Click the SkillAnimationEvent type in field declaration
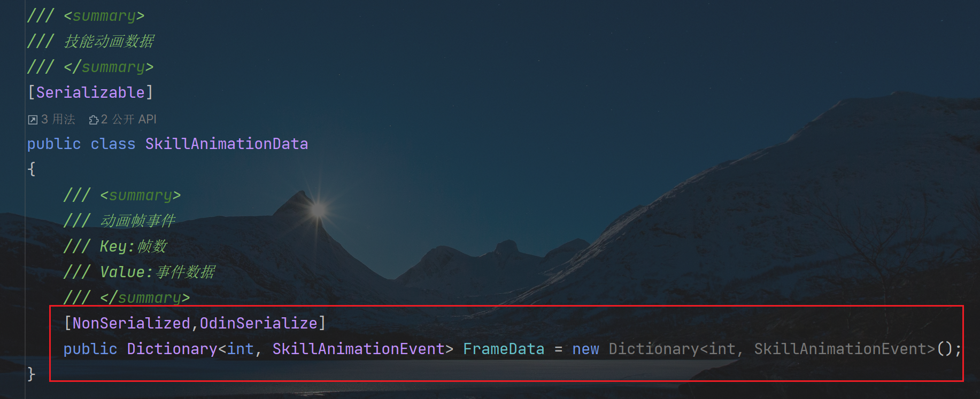Viewport: 980px width, 399px height. click(x=358, y=349)
